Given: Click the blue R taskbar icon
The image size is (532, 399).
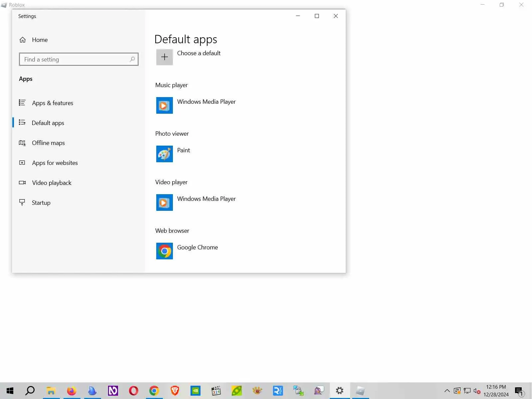Looking at the screenshot, I should coord(278,391).
